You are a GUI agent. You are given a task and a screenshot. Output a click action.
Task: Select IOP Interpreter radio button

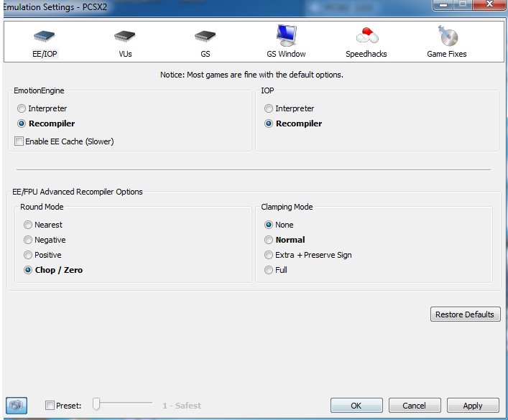tap(269, 108)
